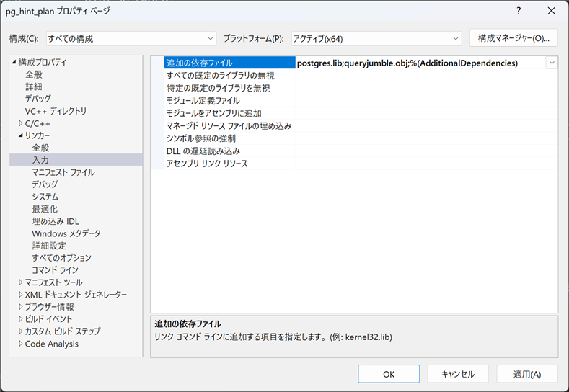Select 埋め込み IDL tree item
This screenshot has height=392, width=569.
[55, 221]
